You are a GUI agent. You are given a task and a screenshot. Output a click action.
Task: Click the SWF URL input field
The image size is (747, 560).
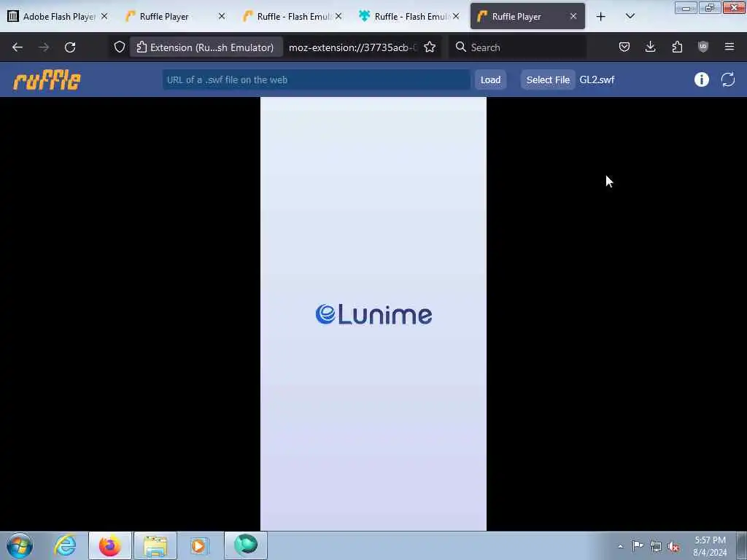[x=317, y=80]
